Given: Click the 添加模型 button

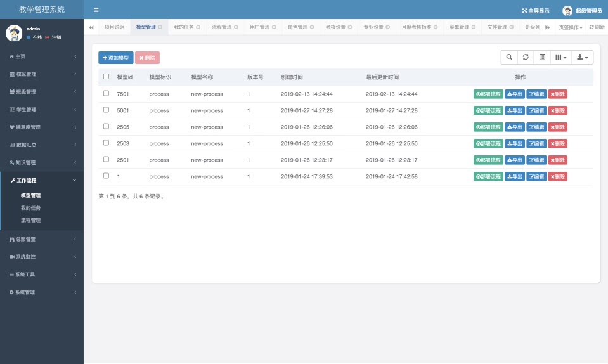Looking at the screenshot, I should pyautogui.click(x=115, y=58).
